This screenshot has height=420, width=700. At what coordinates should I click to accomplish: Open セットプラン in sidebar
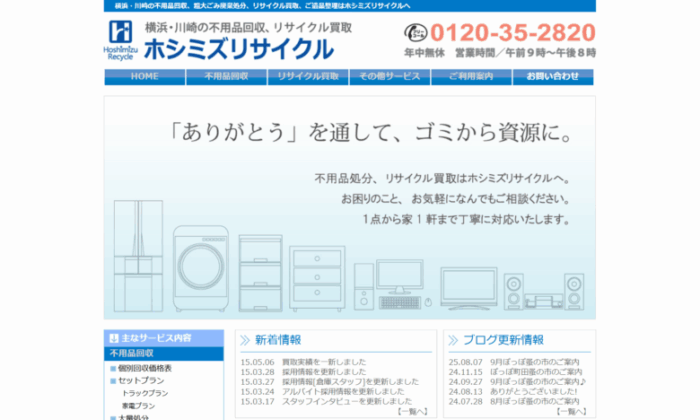pyautogui.click(x=141, y=381)
